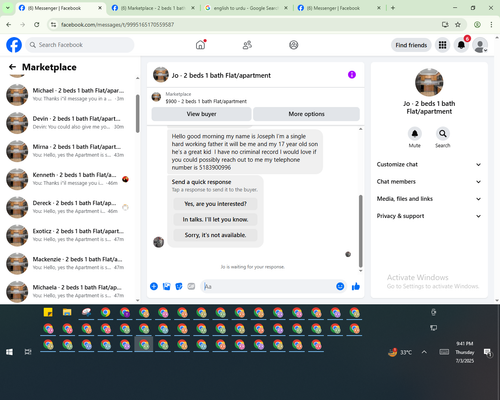Open the notifications bell
500x400 pixels.
pos(461,45)
